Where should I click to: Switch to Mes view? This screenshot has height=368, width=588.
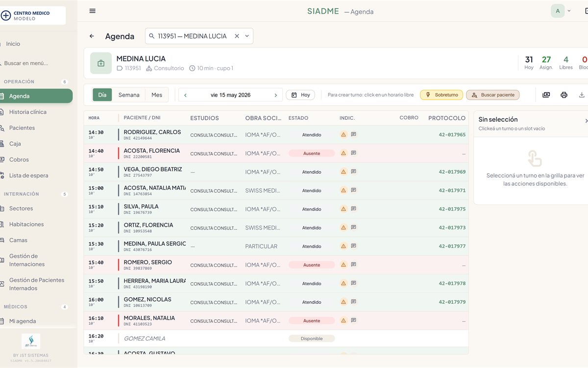(157, 95)
